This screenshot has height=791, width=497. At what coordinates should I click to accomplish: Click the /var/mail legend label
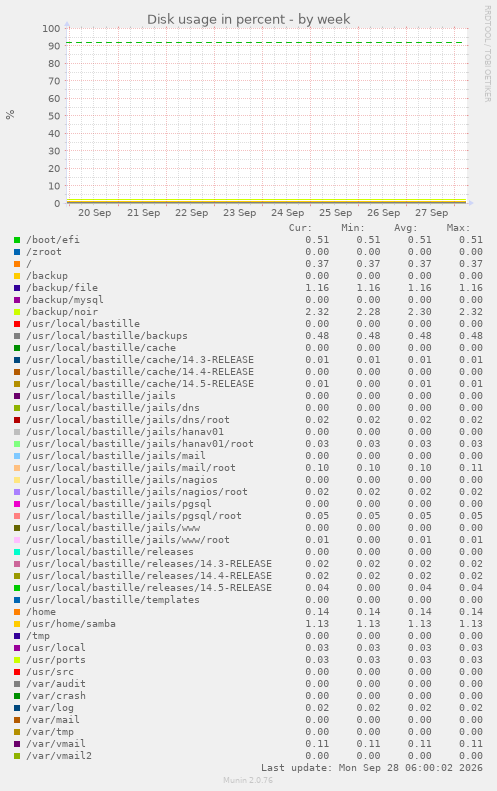pyautogui.click(x=53, y=720)
